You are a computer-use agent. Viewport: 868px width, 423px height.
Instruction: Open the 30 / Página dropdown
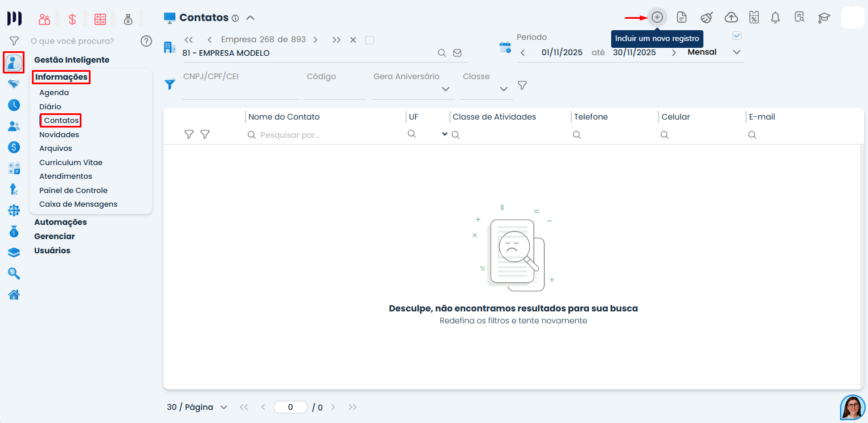196,407
